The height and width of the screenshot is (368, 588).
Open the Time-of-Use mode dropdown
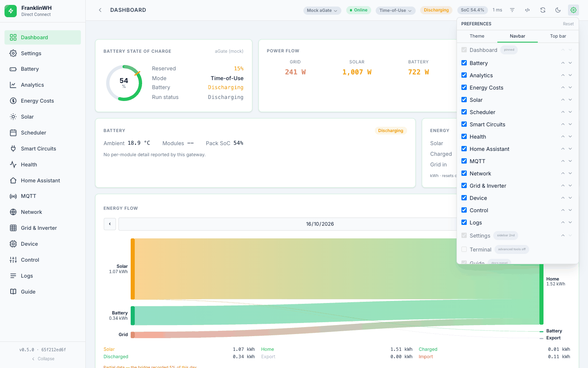pyautogui.click(x=396, y=10)
